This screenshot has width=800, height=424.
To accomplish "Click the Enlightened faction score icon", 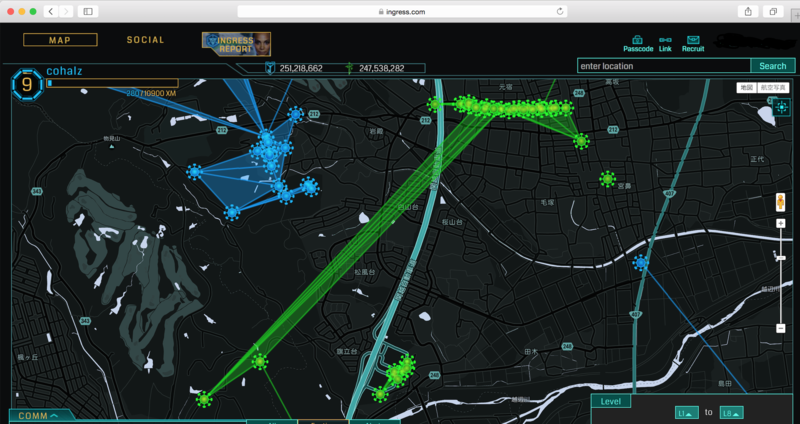I will (x=349, y=68).
